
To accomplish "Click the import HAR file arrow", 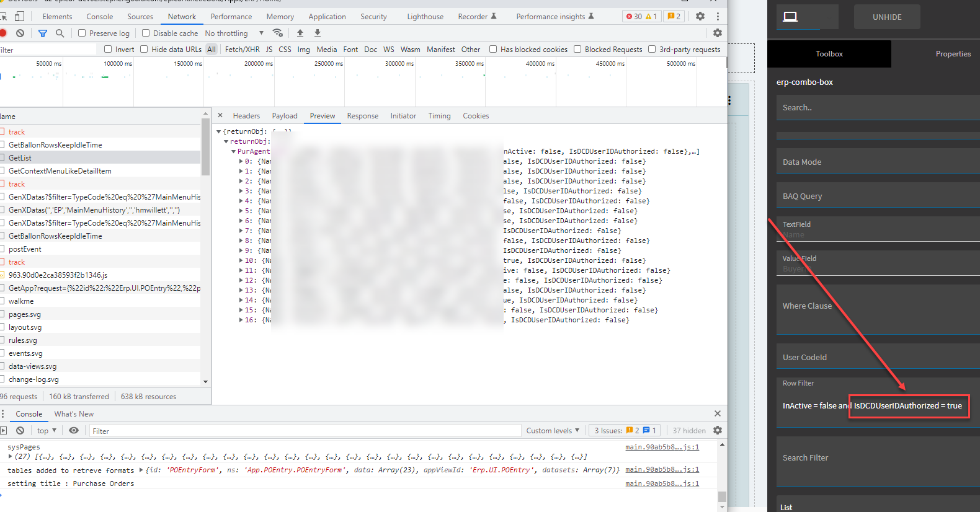I will (x=300, y=33).
